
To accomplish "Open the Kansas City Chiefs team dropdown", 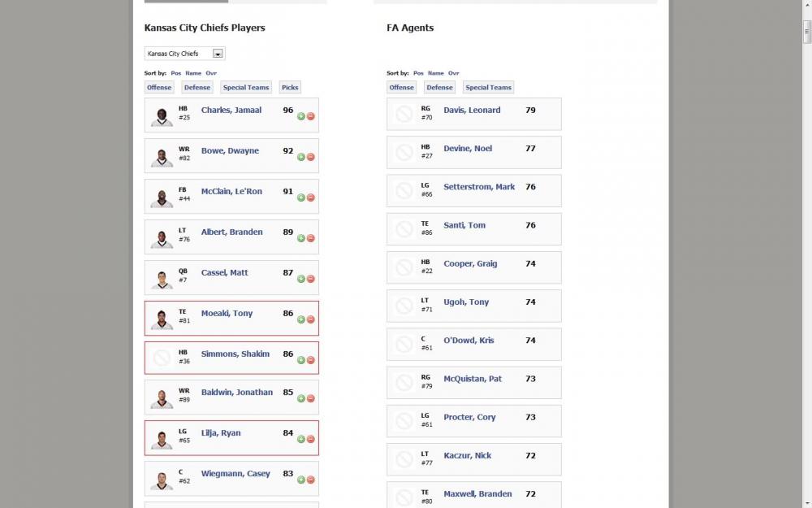I will point(185,54).
